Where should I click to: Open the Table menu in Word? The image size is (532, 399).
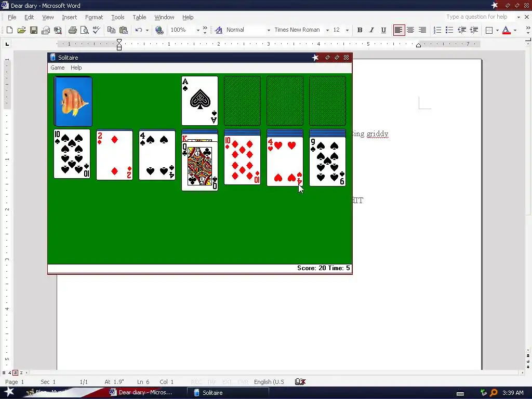point(139,17)
